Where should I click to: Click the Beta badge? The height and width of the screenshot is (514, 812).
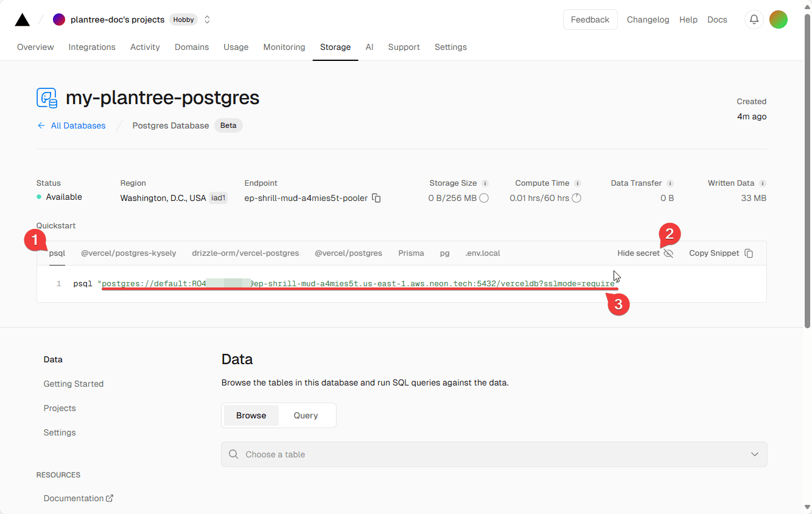click(228, 125)
